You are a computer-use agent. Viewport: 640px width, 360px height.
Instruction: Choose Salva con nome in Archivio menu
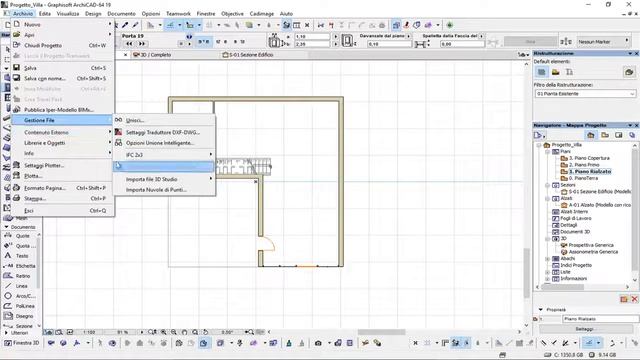(x=63, y=78)
